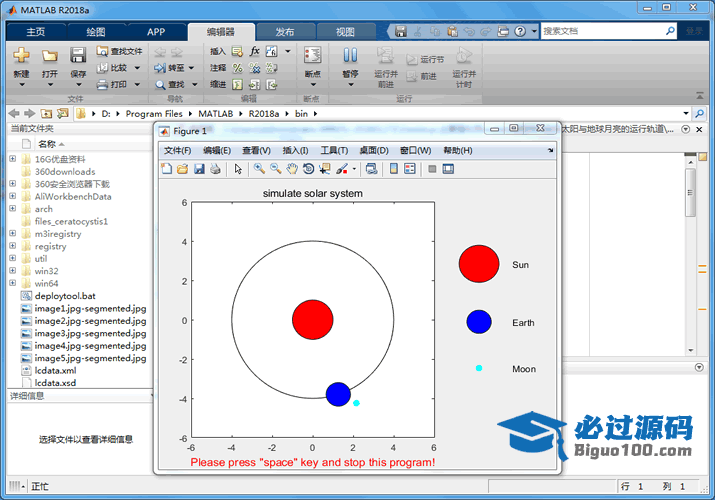Click 查找文件 find files button
Viewport: 715px width, 500px height.
[x=119, y=52]
